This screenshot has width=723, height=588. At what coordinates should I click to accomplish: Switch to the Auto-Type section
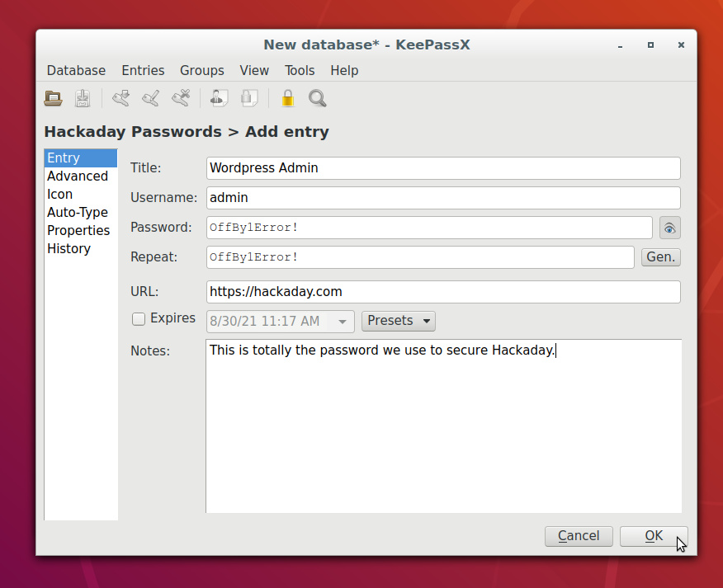point(78,213)
